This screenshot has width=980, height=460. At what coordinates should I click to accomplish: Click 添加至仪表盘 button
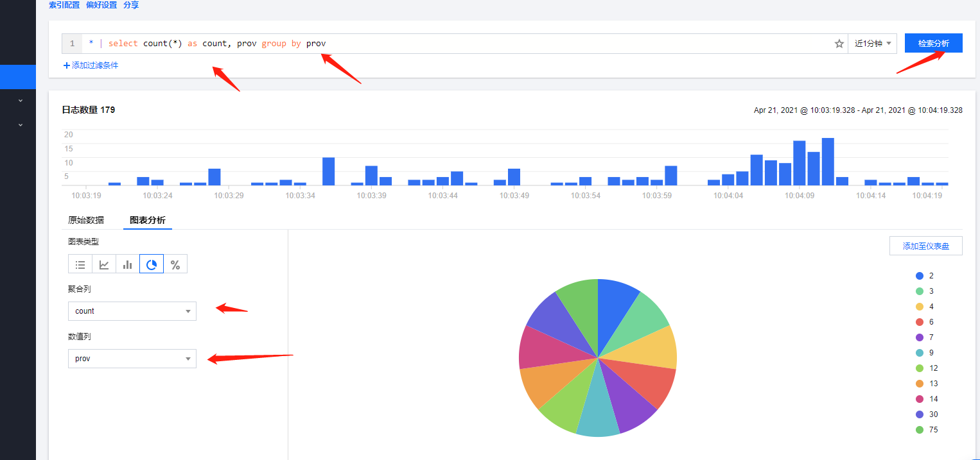[x=926, y=246]
